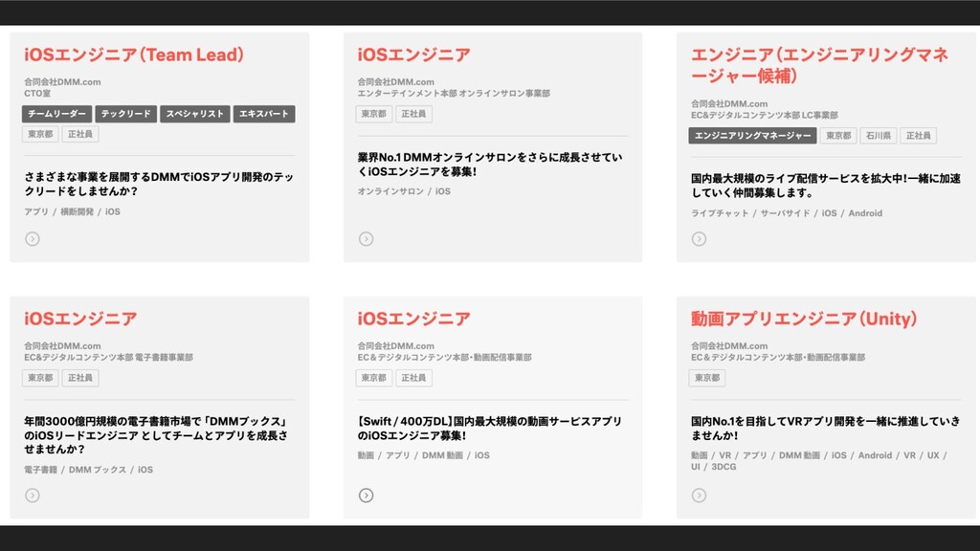
Task: Click 'Android' keyword on エンジニアリングマネージャー候補 card
Action: click(x=865, y=213)
